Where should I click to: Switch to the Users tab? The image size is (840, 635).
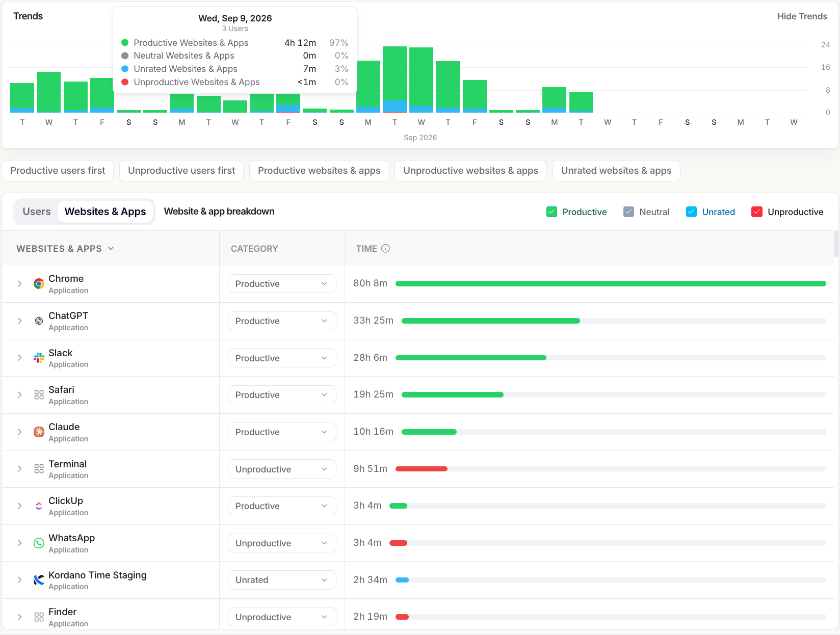click(37, 211)
